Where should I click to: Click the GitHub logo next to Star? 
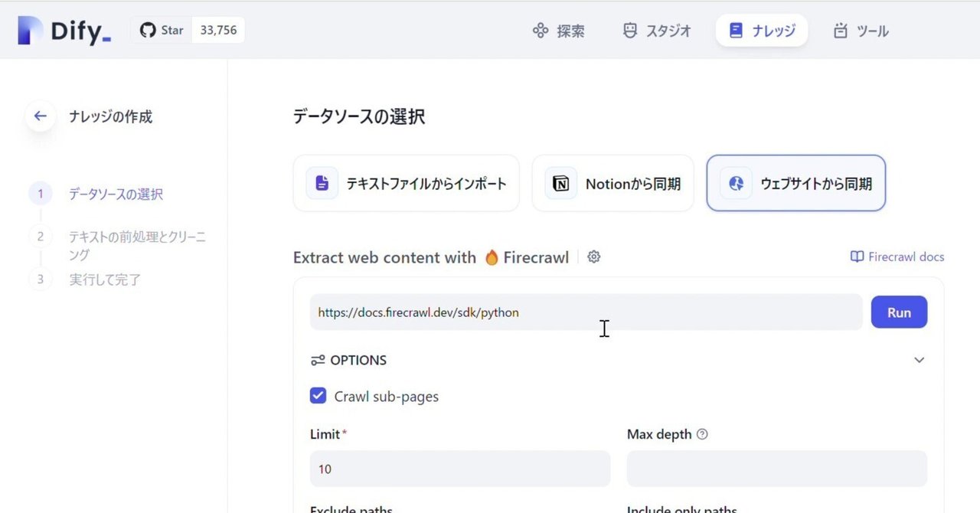146,30
